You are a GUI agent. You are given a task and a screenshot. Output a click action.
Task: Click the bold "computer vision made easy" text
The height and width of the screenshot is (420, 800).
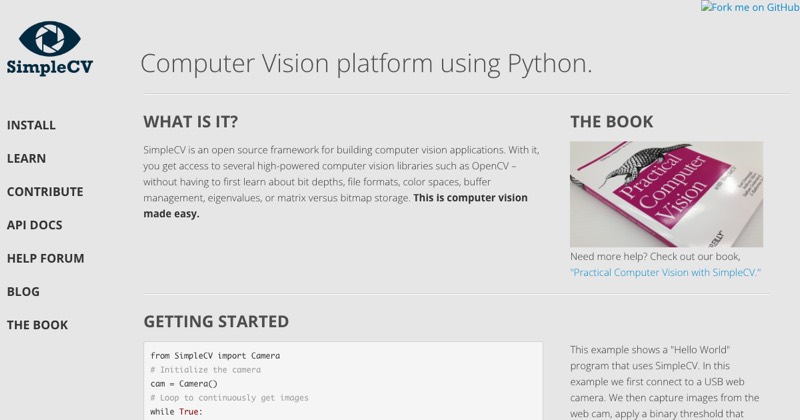(x=335, y=206)
